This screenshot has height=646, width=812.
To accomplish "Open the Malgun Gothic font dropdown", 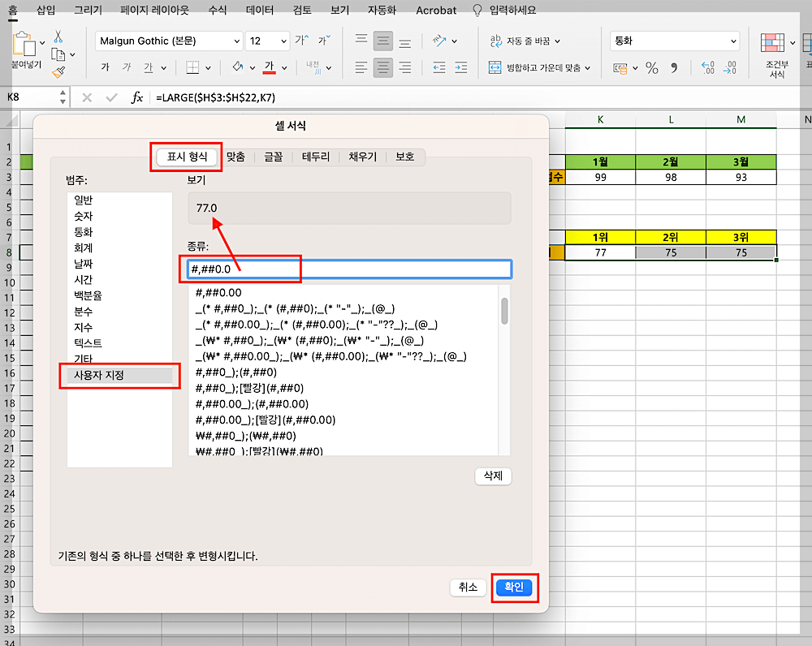I will click(x=236, y=41).
